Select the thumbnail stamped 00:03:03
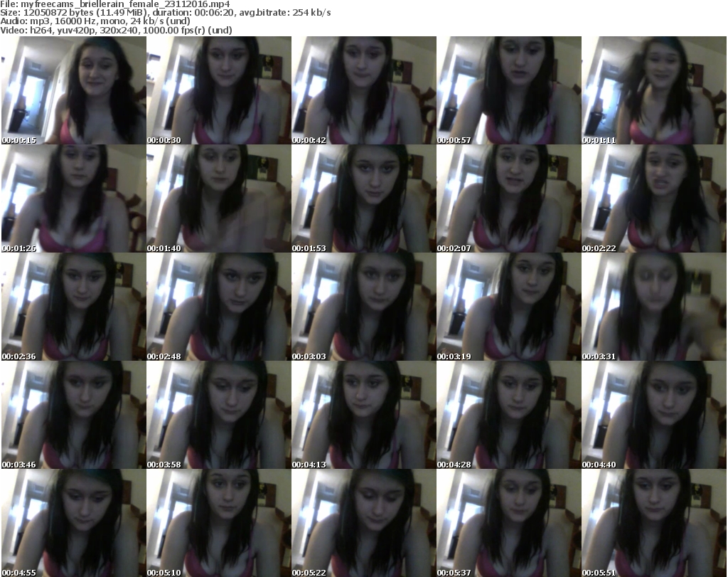The width and height of the screenshot is (728, 577). 364,307
